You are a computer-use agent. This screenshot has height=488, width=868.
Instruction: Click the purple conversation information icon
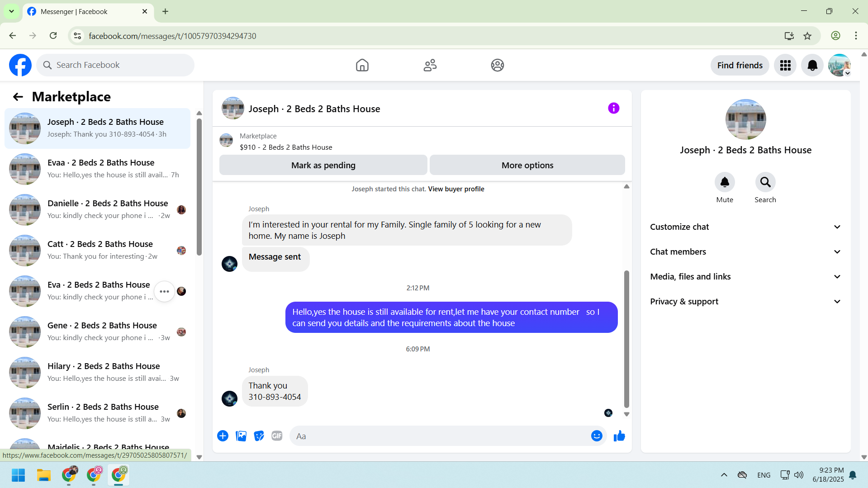point(613,108)
